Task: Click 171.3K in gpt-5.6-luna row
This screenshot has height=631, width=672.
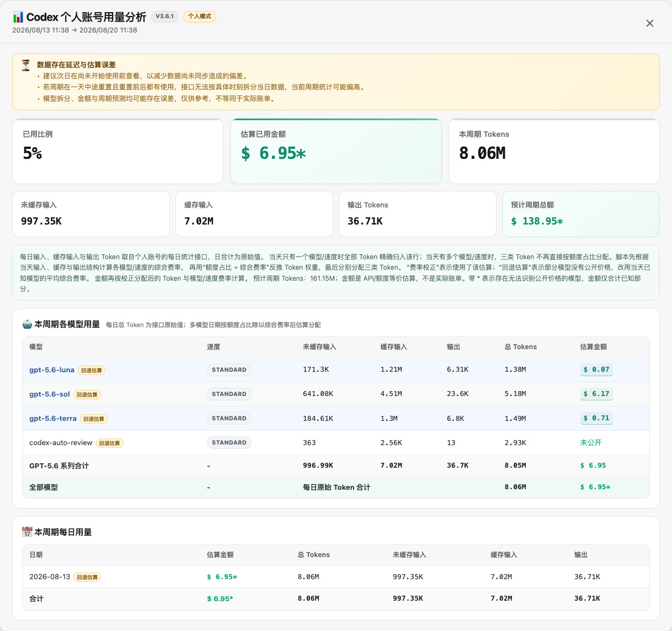Action: pyautogui.click(x=316, y=370)
